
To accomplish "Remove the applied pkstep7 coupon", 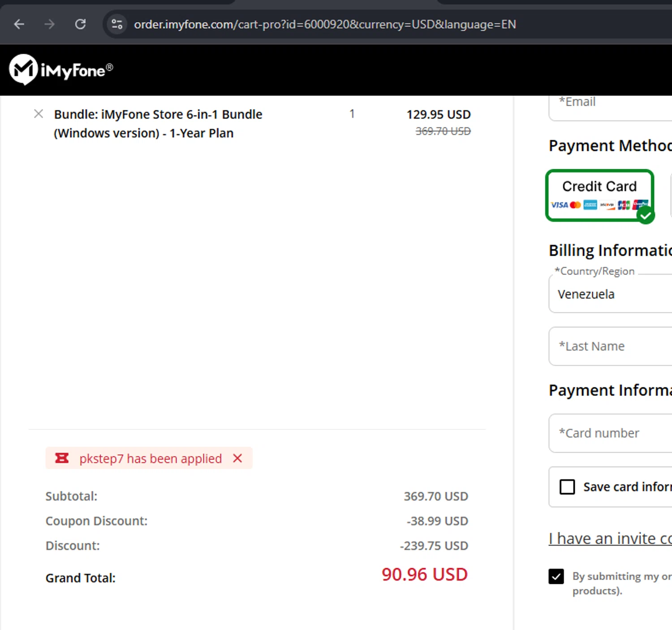I will tap(237, 458).
